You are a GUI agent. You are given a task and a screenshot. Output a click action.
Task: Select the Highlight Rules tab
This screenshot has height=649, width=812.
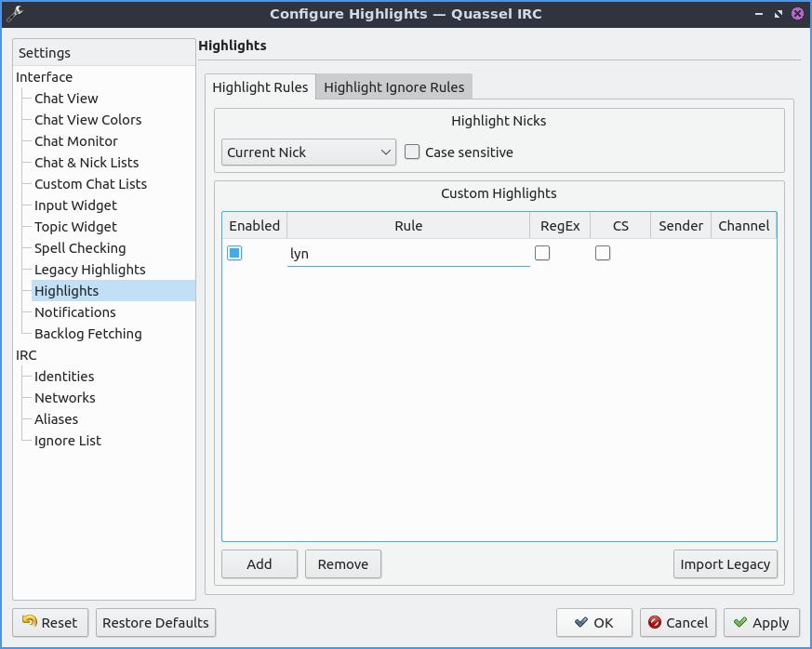click(x=260, y=87)
